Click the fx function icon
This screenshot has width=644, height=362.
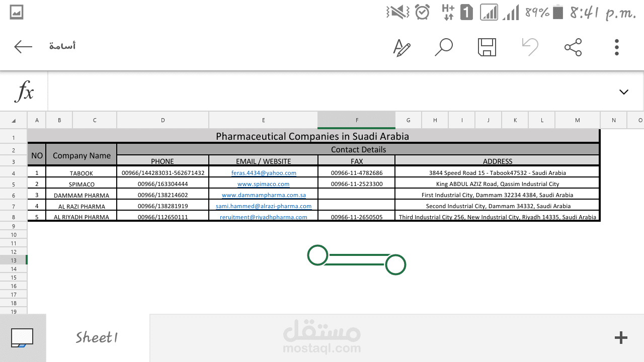point(24,92)
